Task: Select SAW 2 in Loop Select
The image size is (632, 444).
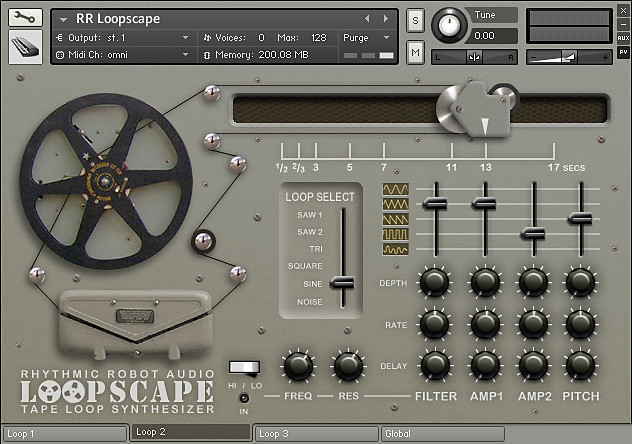Action: coord(310,232)
